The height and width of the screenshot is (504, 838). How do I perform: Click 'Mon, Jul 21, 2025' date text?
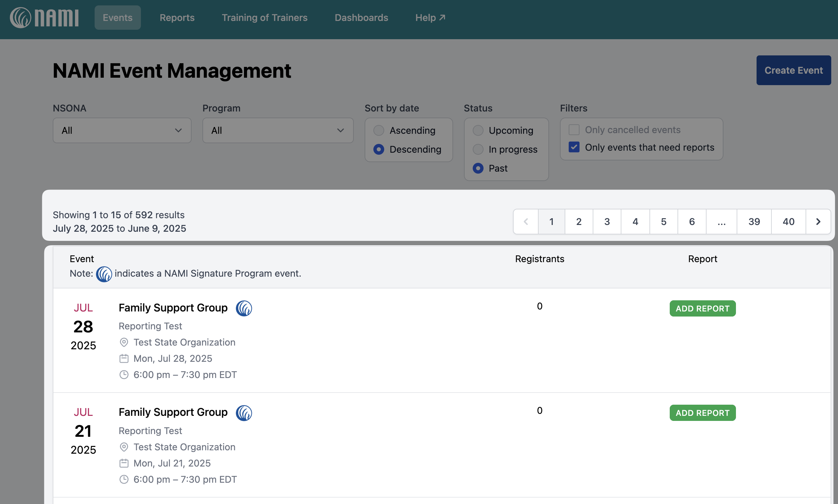[172, 463]
